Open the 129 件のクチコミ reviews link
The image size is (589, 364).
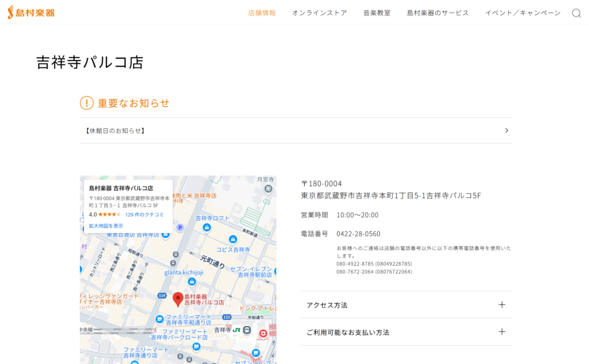(144, 215)
